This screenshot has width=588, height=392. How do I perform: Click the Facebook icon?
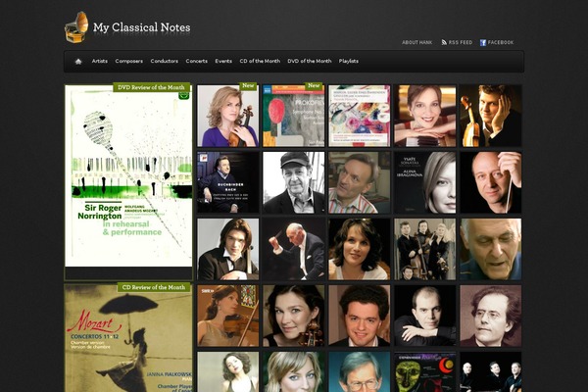pyautogui.click(x=483, y=42)
